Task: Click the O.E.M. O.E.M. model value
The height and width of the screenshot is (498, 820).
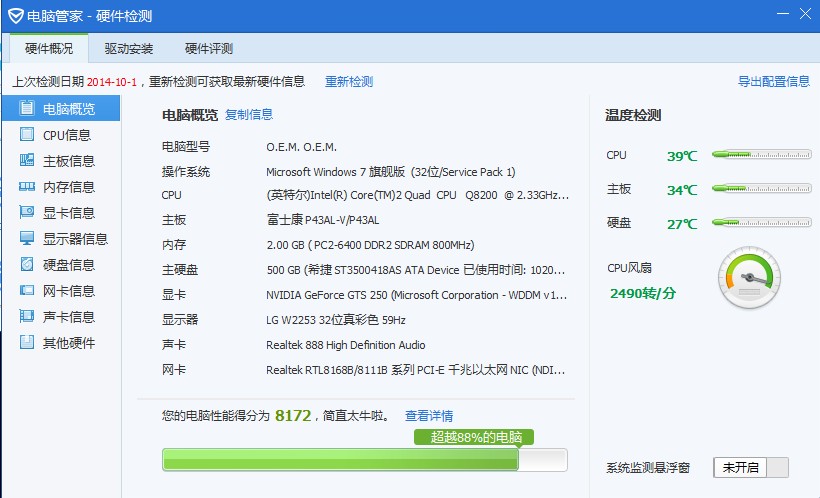Action: pos(301,147)
